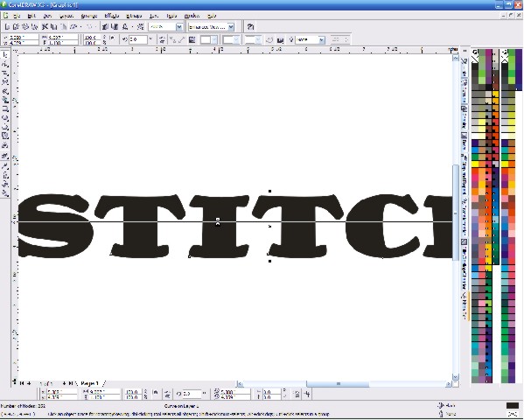Image resolution: width=524 pixels, height=420 pixels.
Task: Click the horizontal scrollbar thumb
Action: [x=338, y=383]
